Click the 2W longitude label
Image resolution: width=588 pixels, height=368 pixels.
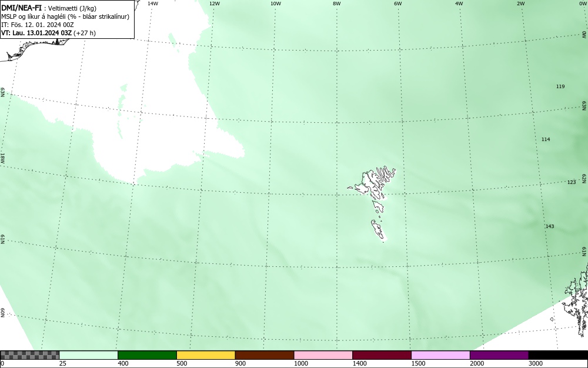click(x=520, y=4)
